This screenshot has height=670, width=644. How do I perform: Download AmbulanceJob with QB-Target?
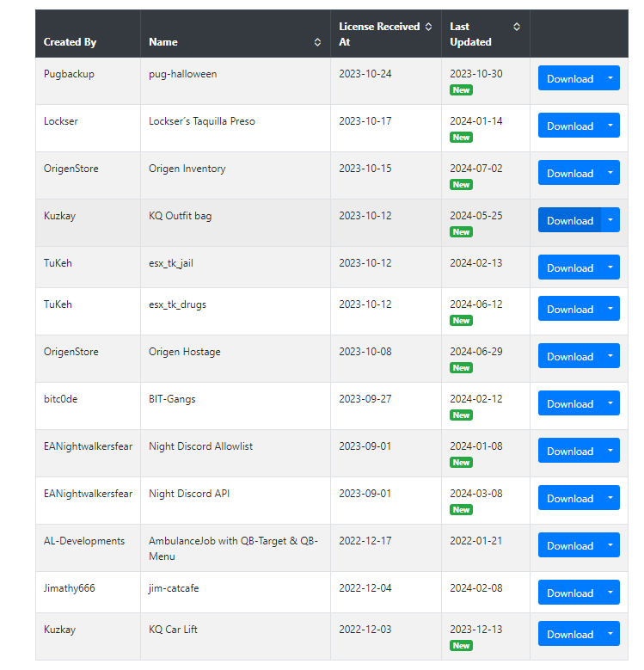[570, 545]
